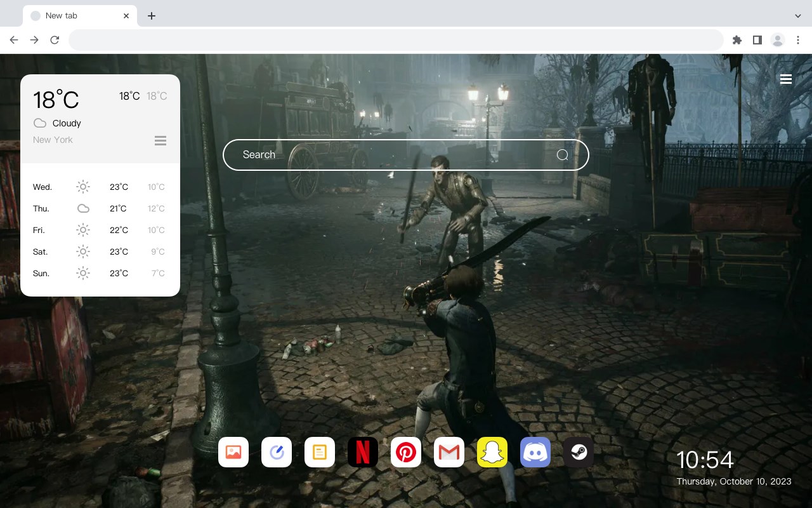Click the 18°C current temperature

56,100
